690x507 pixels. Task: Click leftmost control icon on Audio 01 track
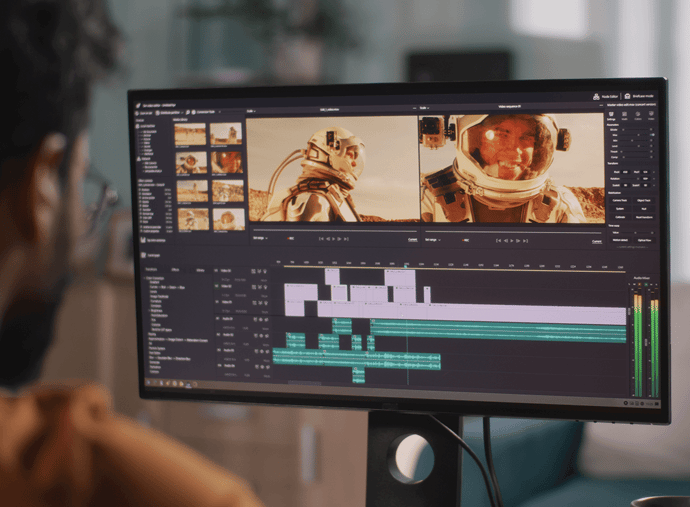point(255,320)
